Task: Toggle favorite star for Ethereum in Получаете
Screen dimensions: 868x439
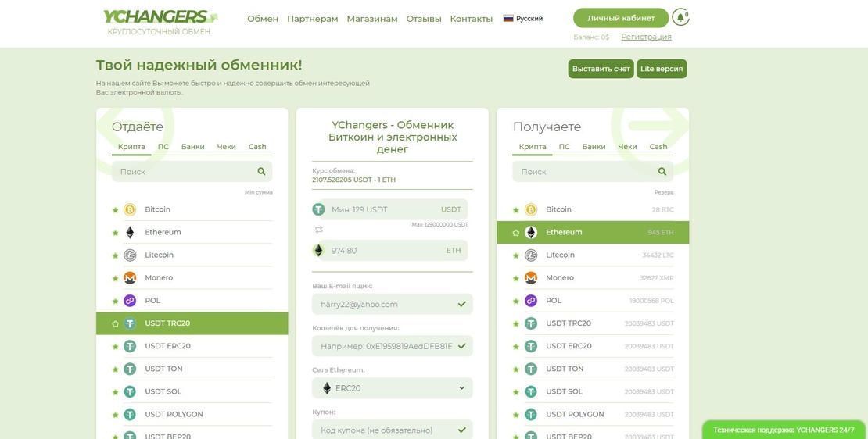Action: tap(516, 233)
